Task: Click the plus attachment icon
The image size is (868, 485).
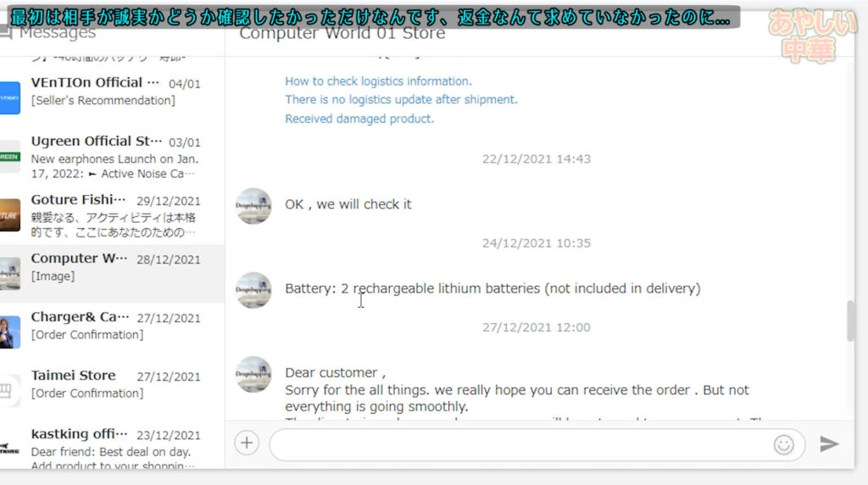Action: click(247, 443)
